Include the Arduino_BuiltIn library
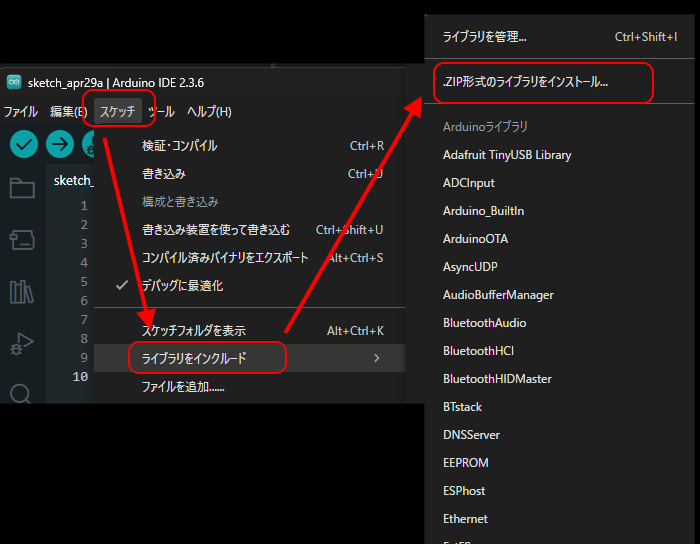The width and height of the screenshot is (700, 544). click(560, 211)
